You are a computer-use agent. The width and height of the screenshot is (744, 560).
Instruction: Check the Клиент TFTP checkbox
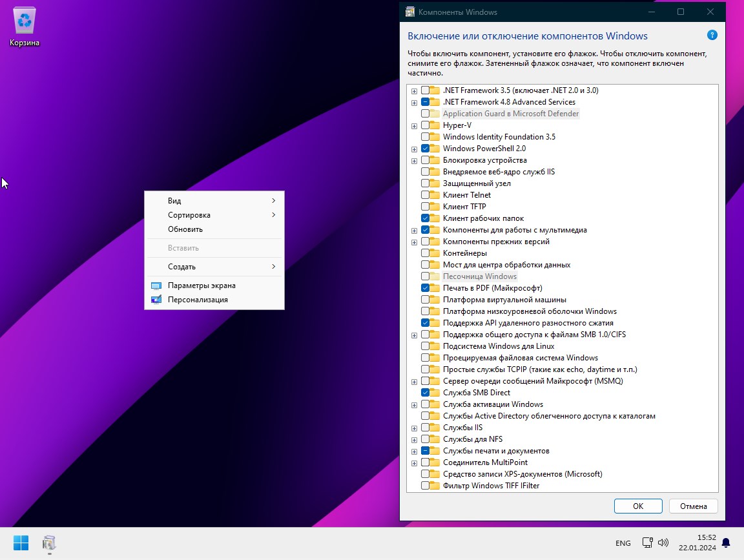(425, 207)
